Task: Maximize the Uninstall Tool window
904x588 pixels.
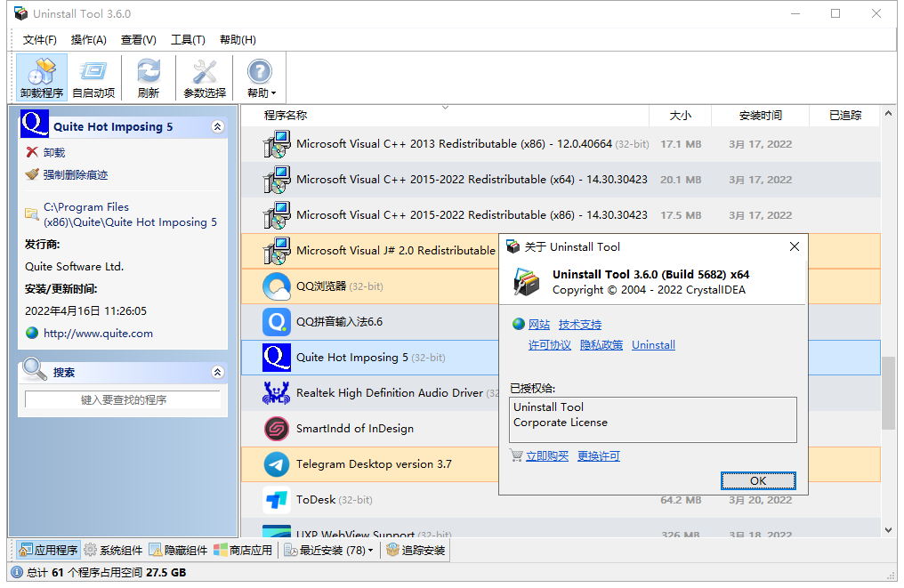Action: click(835, 13)
